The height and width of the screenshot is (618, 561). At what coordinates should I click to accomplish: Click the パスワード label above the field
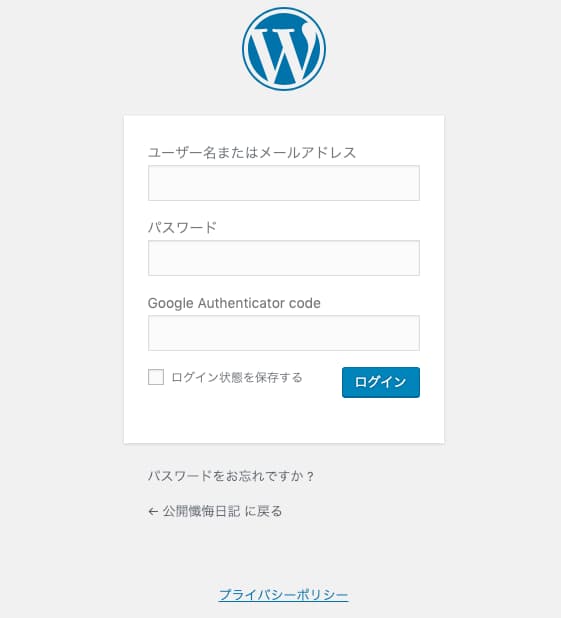pyautogui.click(x=182, y=227)
